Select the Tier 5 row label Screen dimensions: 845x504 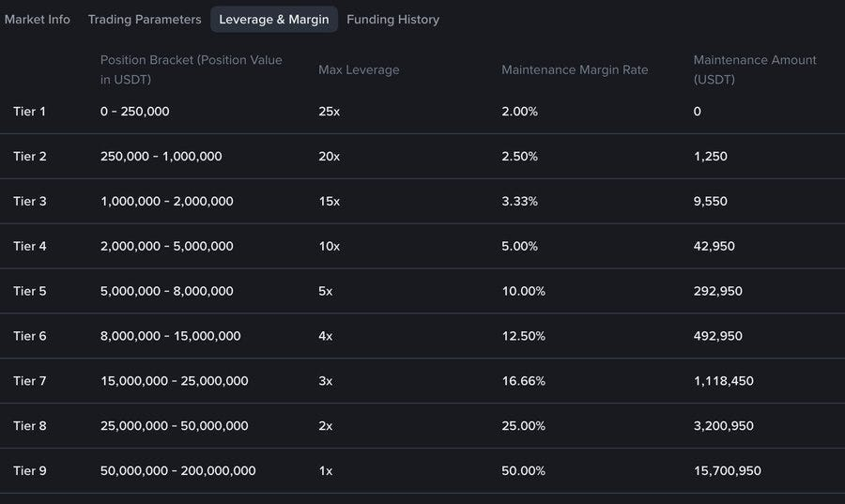click(x=30, y=291)
